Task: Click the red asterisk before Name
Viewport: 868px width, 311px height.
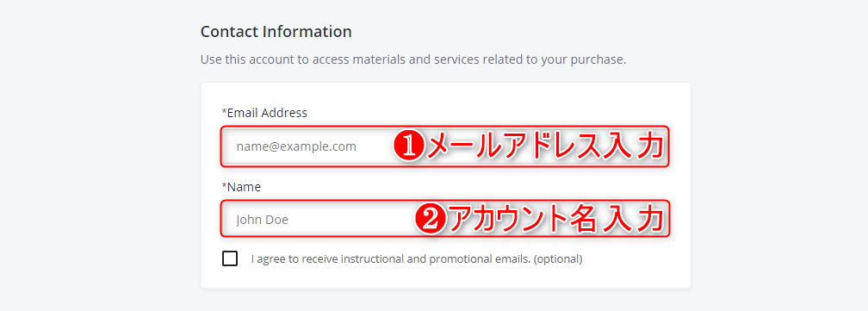Action: pyautogui.click(x=224, y=185)
